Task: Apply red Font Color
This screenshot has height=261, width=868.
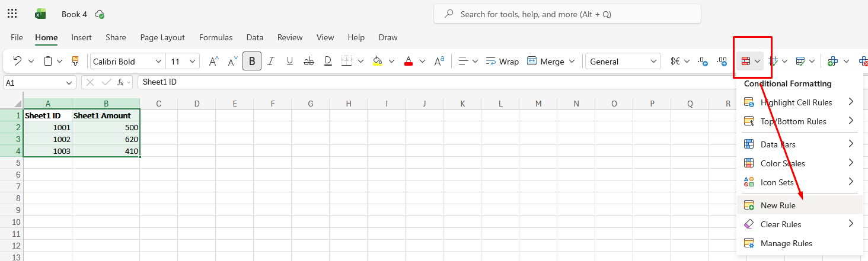Action: coord(408,61)
